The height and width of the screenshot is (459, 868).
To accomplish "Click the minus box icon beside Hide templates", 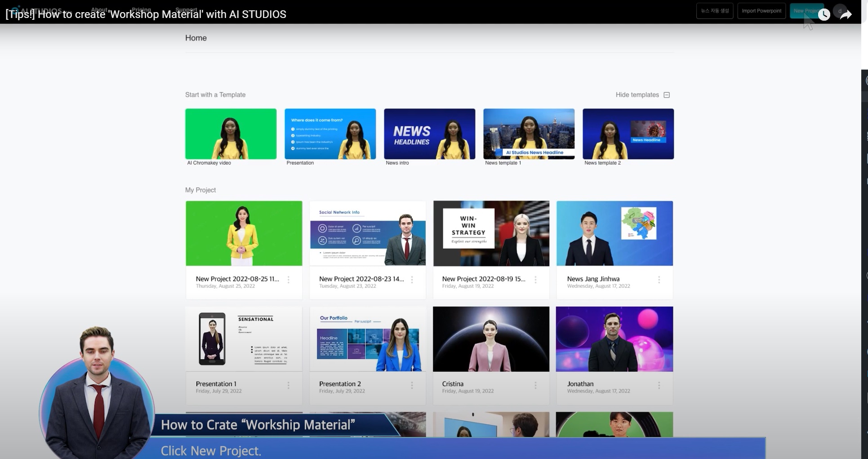I will point(667,95).
